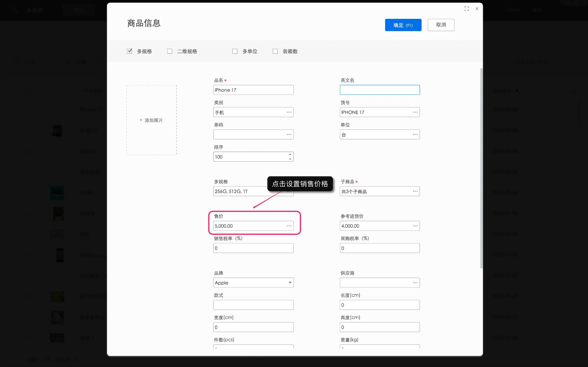The height and width of the screenshot is (367, 588).
Task: Click the 取消 cancel button
Action: coord(441,25)
